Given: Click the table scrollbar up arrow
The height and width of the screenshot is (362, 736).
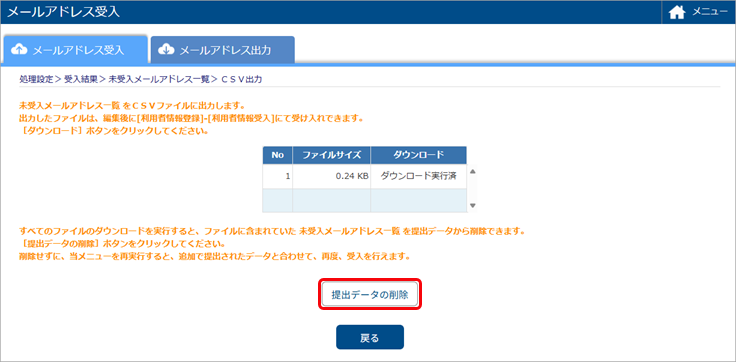Looking at the screenshot, I should click(x=473, y=171).
